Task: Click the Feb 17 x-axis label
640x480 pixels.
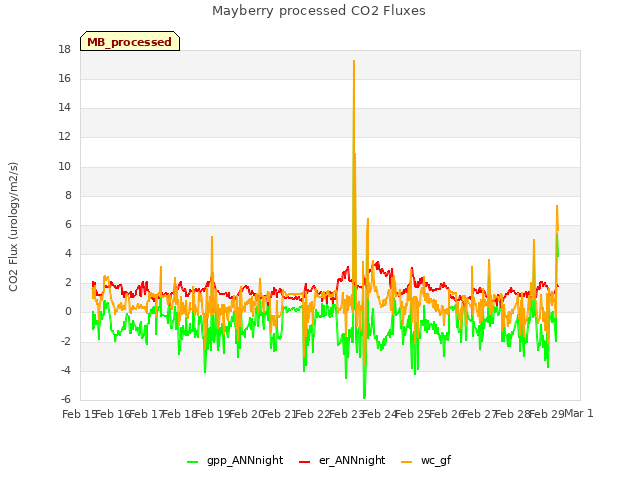Action: point(146,414)
